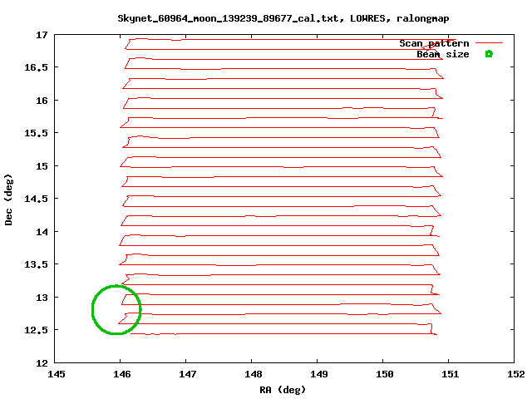This screenshot has height=399, width=532.
Task: Select the 'Beam size' legend label
Action: [x=442, y=54]
